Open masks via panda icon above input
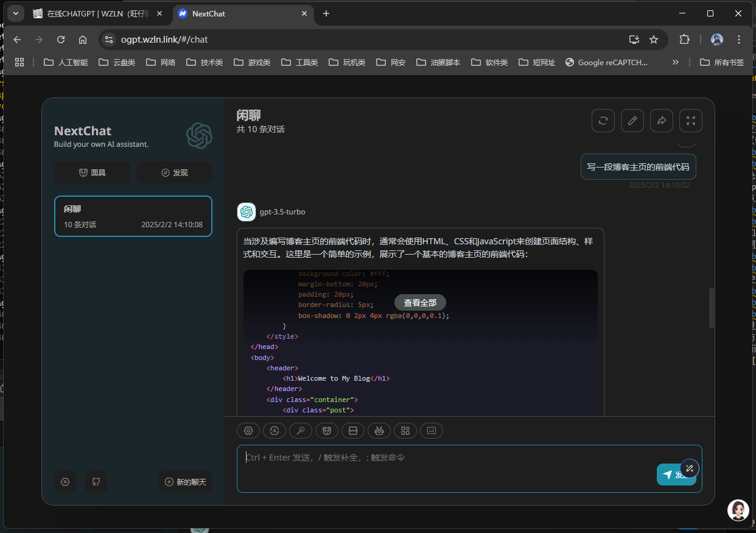The image size is (756, 533). click(x=327, y=431)
